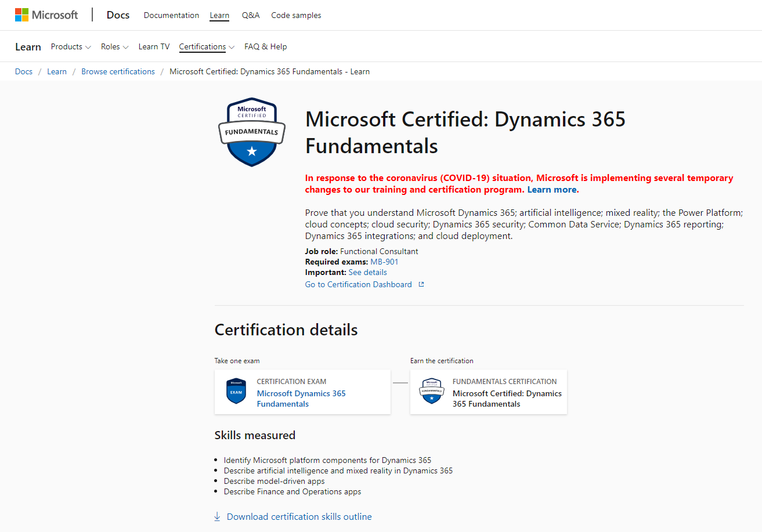The width and height of the screenshot is (762, 532).
Task: Select Learn in the top navigation
Action: [219, 15]
